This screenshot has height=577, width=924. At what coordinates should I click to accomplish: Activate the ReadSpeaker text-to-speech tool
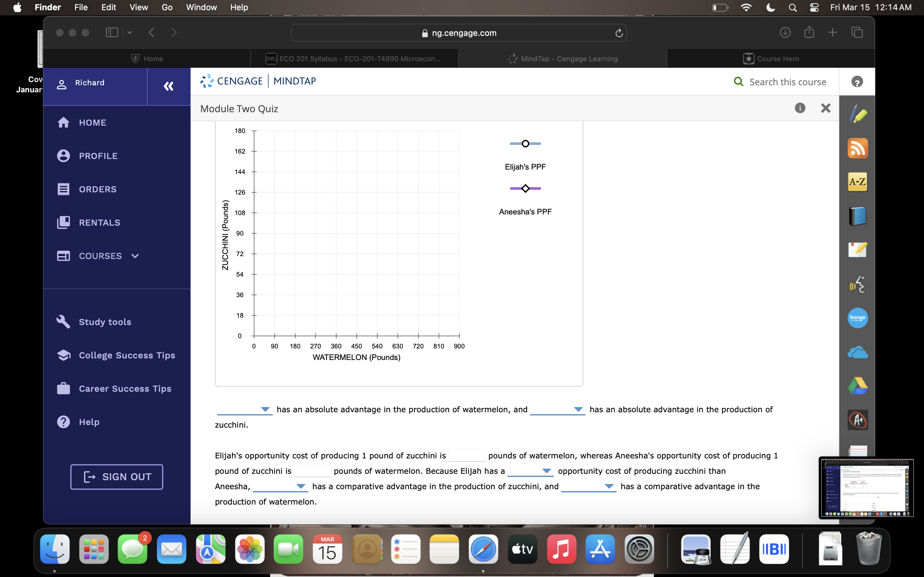[858, 284]
